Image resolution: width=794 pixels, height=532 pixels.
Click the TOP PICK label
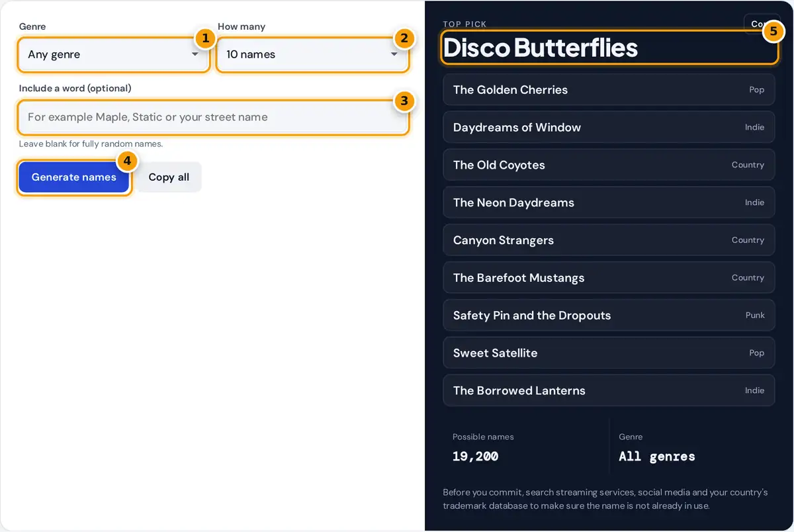[464, 24]
